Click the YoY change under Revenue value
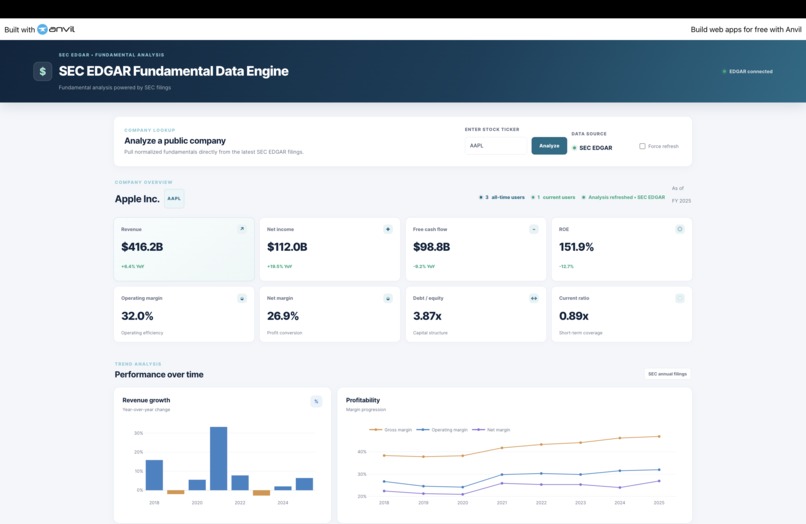The image size is (806, 524). [133, 266]
